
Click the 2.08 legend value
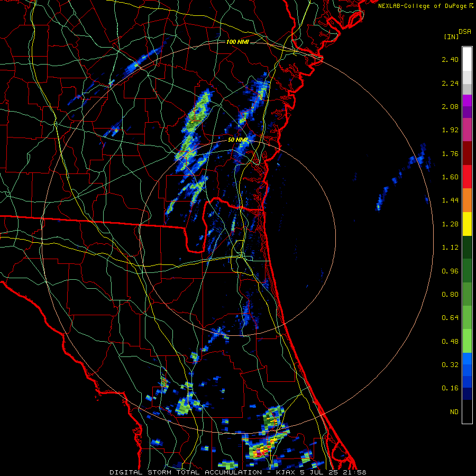coord(450,106)
